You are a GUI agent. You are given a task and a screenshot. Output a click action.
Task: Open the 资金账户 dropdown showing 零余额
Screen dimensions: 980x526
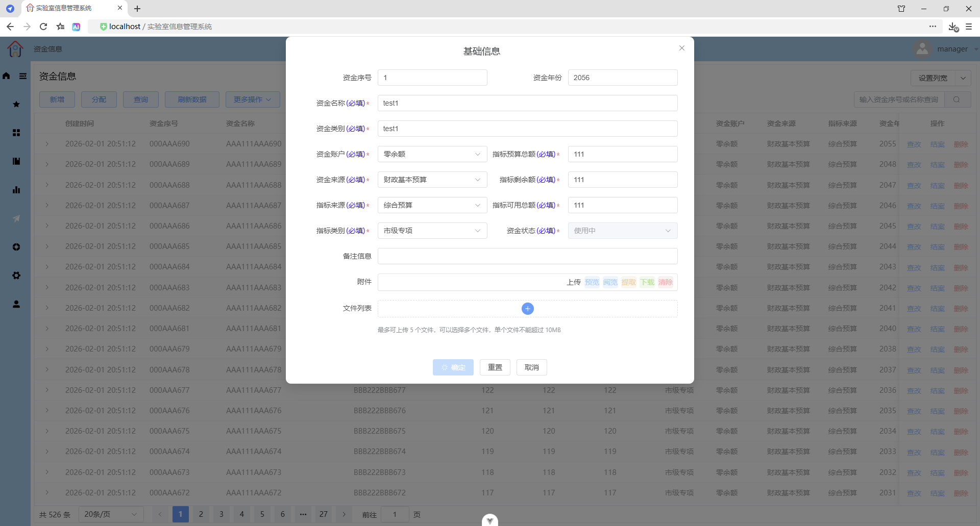point(432,154)
